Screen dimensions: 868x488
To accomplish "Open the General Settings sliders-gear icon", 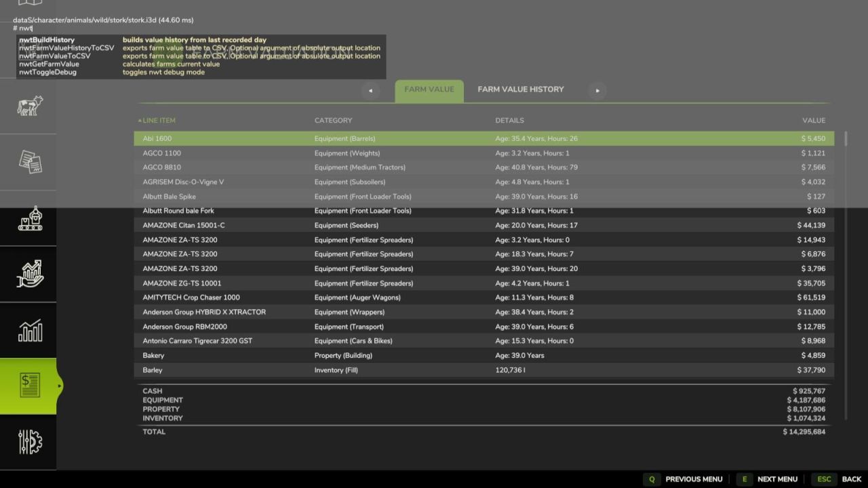I will click(29, 442).
